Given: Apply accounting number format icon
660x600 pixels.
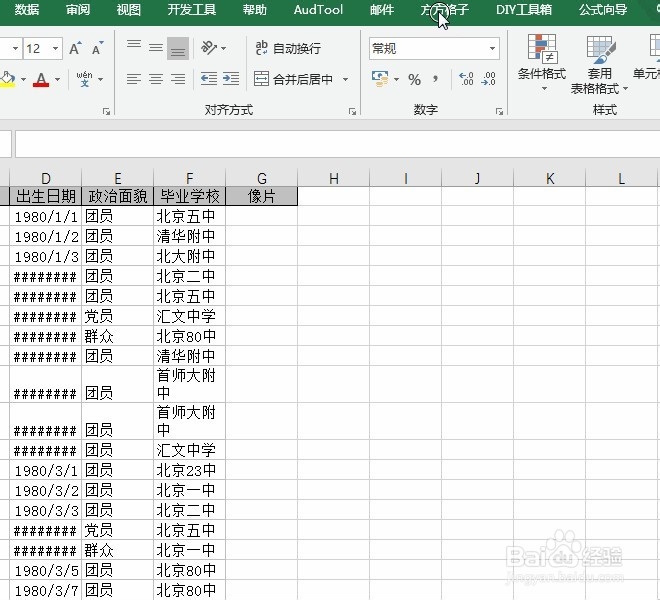Looking at the screenshot, I should [380, 79].
